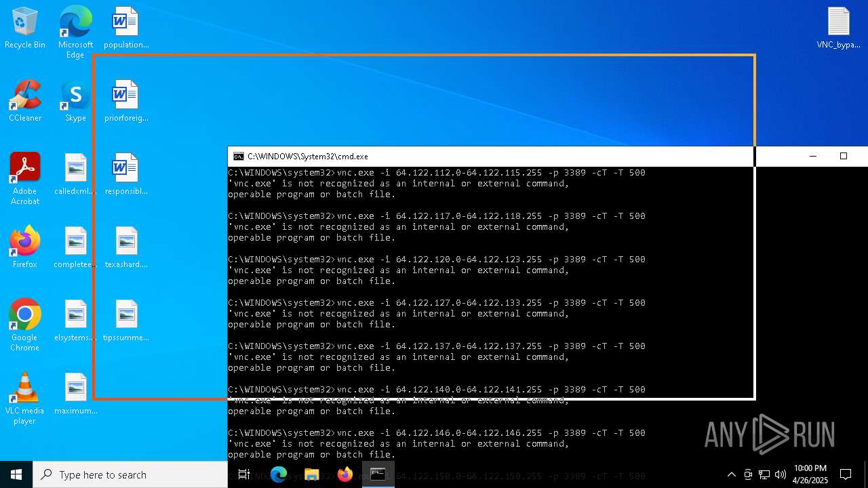Screen dimensions: 868x488
Task: Click the command line with 64.122.120.0-64.122.123.255
Action: click(x=437, y=260)
